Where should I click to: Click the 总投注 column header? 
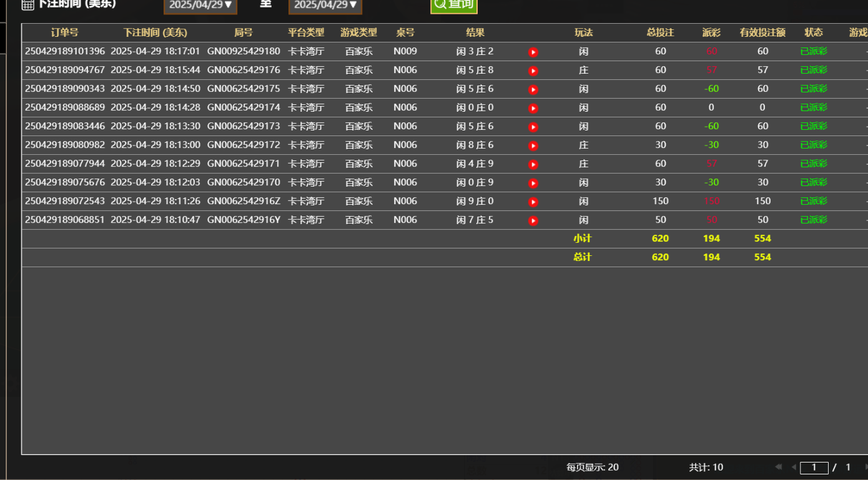click(661, 32)
